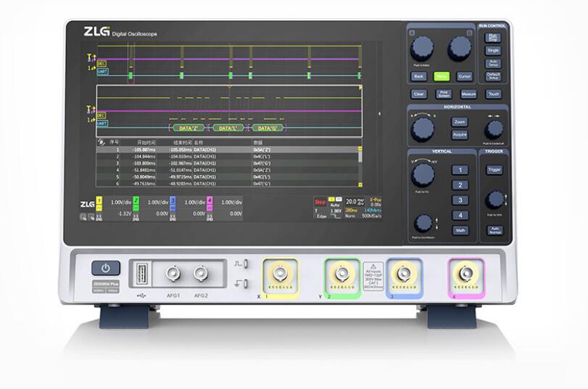Click the Acquire button

click(x=460, y=135)
